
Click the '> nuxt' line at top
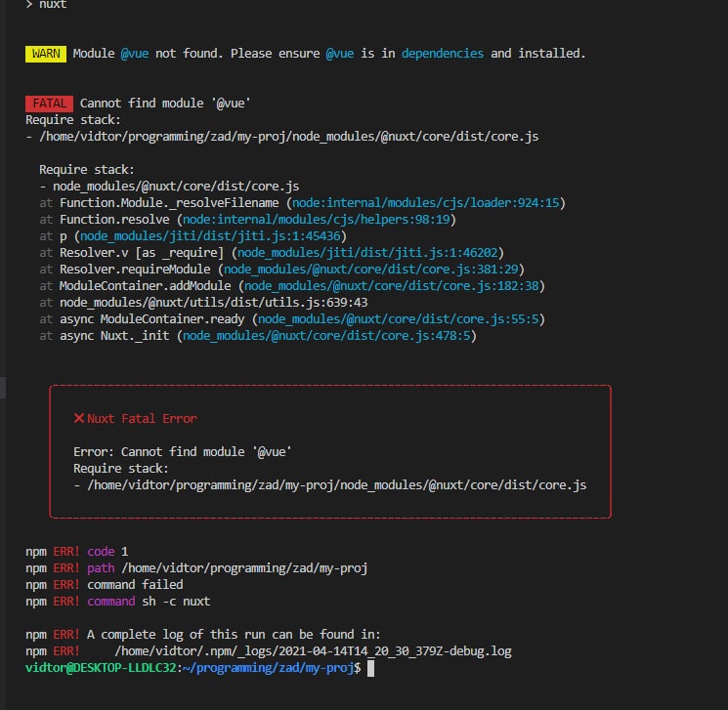47,4
